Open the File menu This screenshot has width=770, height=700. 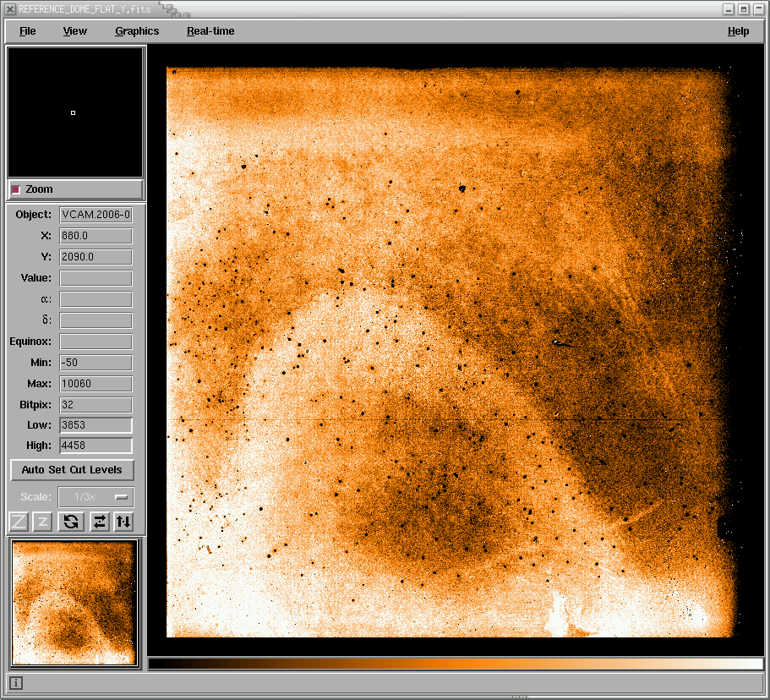pyautogui.click(x=28, y=31)
